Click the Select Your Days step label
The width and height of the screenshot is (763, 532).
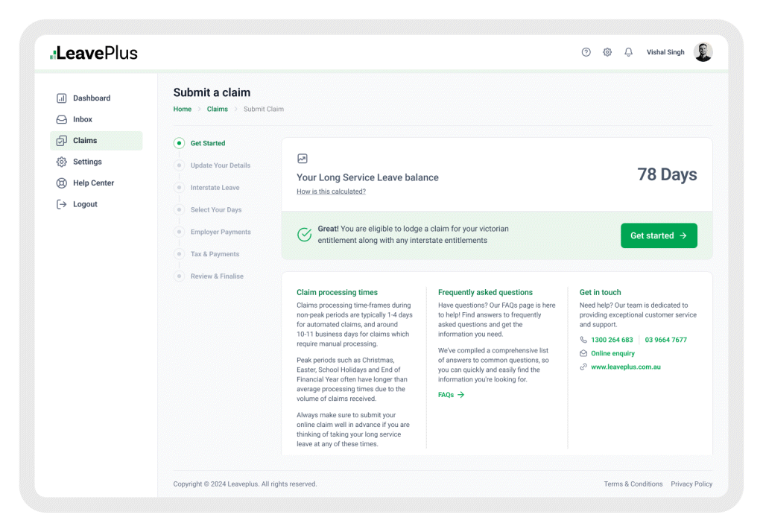(x=216, y=210)
